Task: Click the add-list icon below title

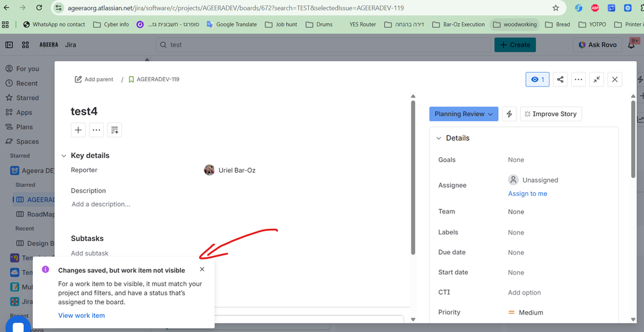Action: coord(115,130)
